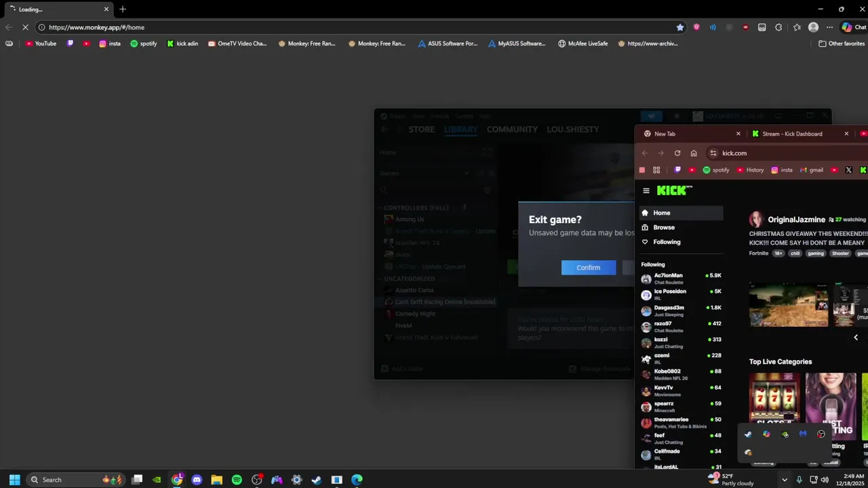The height and width of the screenshot is (488, 868).
Task: Click the taskbar Search box
Action: click(75, 480)
